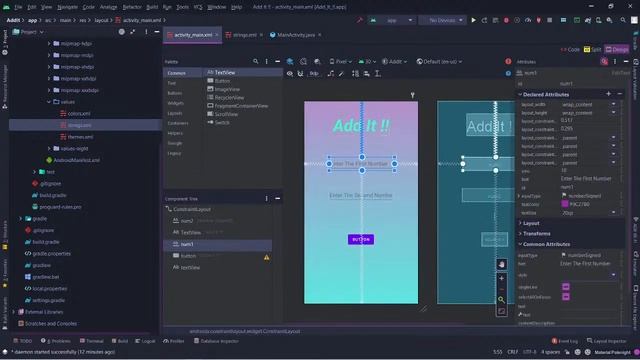Image resolution: width=640 pixels, height=360 pixels.
Task: Open the app run configuration dropdown
Action: tap(391, 20)
